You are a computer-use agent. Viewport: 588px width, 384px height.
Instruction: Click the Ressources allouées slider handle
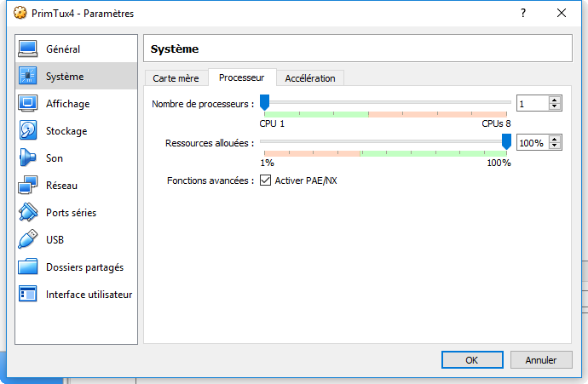(506, 142)
